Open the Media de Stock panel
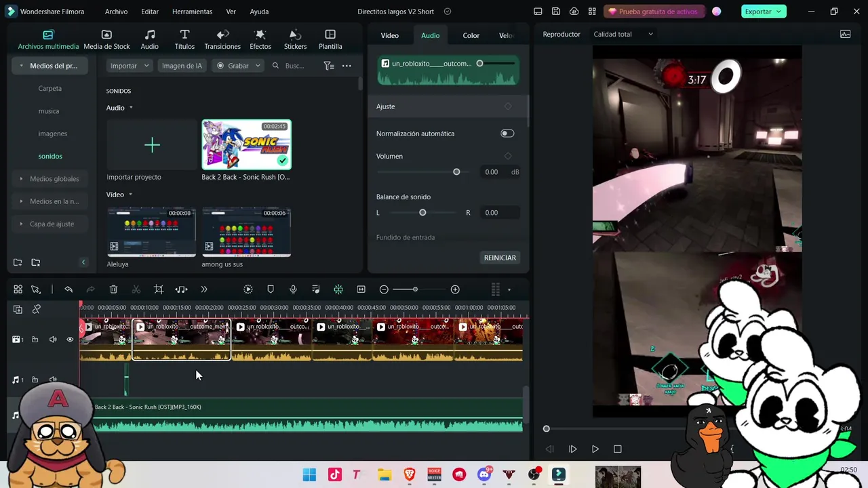 106,40
